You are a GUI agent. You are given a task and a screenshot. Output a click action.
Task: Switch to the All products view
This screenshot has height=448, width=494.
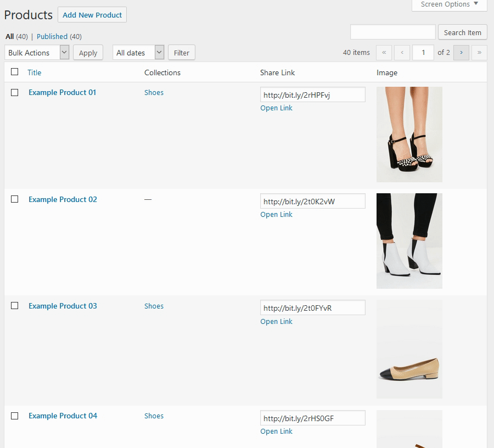pos(9,37)
